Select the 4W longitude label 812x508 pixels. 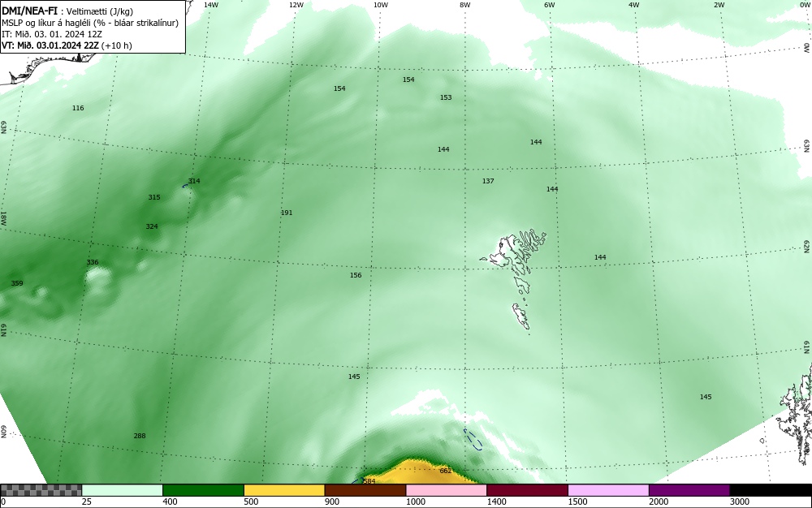(x=634, y=5)
